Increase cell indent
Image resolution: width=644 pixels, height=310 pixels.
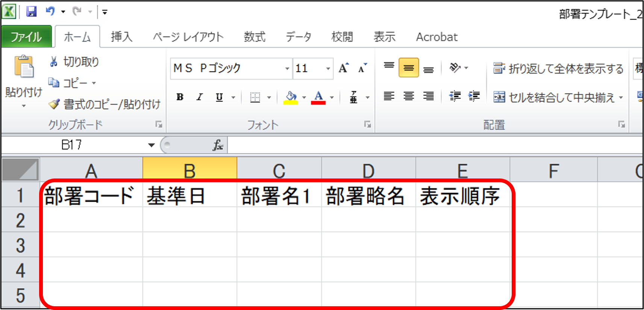tap(474, 97)
